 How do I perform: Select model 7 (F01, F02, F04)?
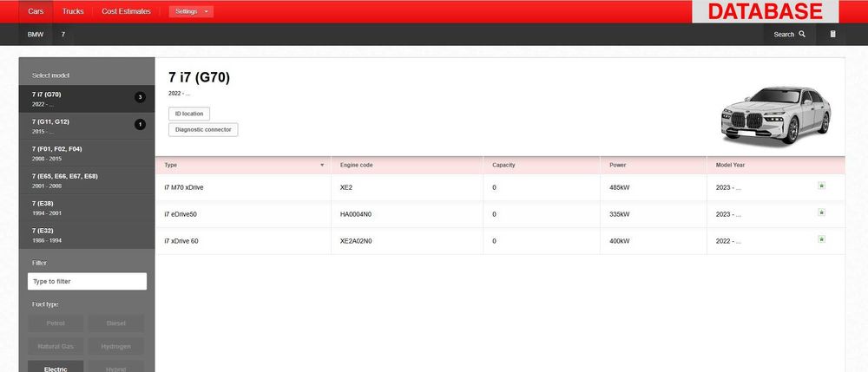87,153
